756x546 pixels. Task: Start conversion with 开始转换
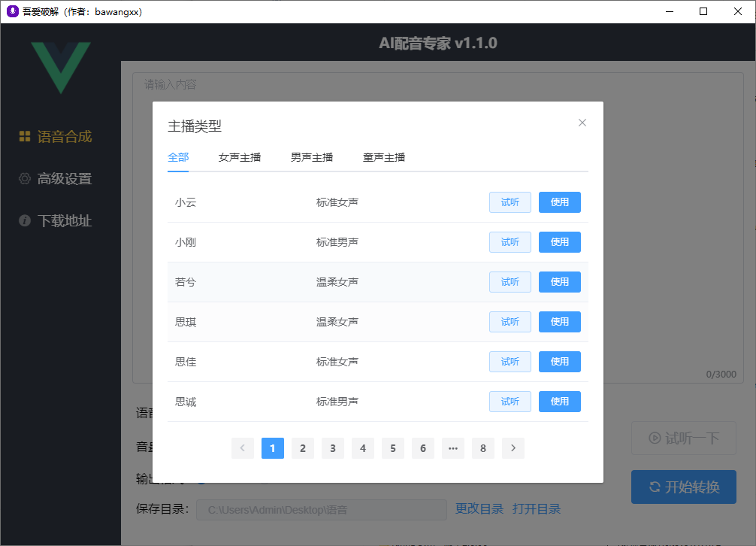(684, 487)
